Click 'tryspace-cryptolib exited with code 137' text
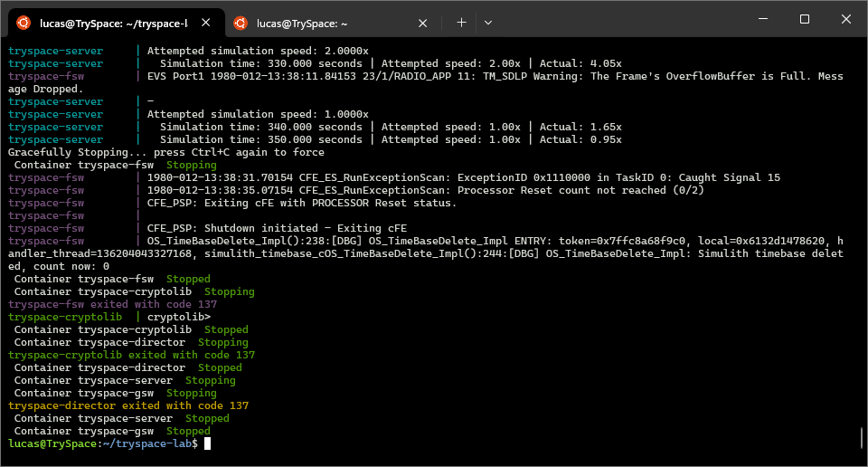Image resolution: width=868 pixels, height=467 pixels. coord(131,355)
